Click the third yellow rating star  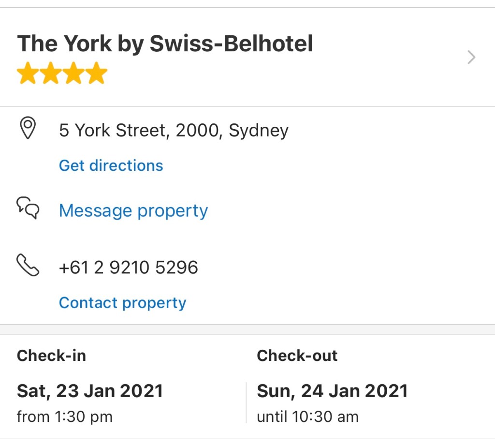[74, 73]
